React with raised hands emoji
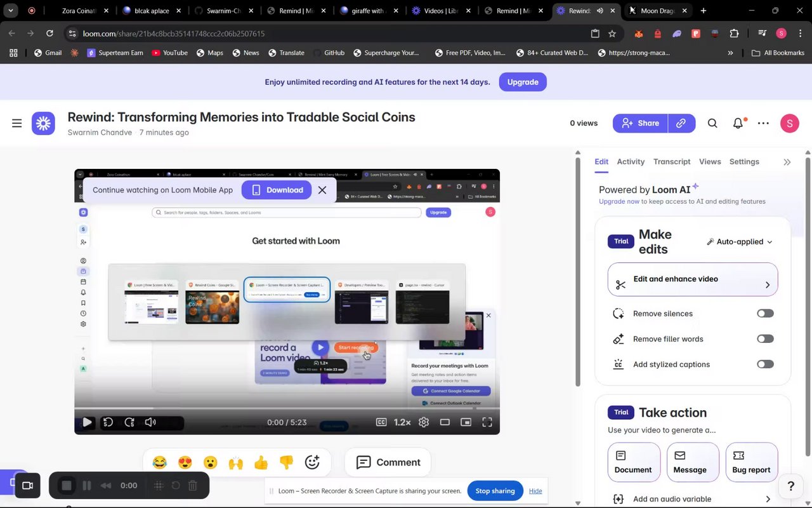 (x=236, y=462)
